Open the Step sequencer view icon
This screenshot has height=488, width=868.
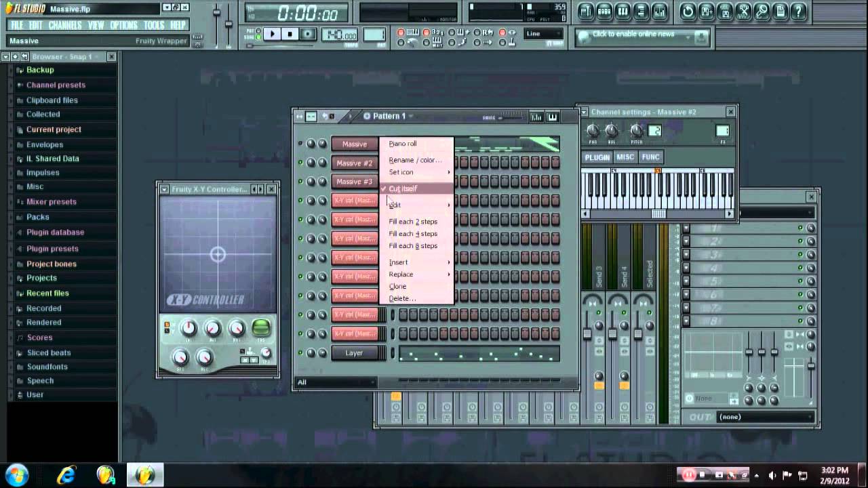tap(604, 12)
